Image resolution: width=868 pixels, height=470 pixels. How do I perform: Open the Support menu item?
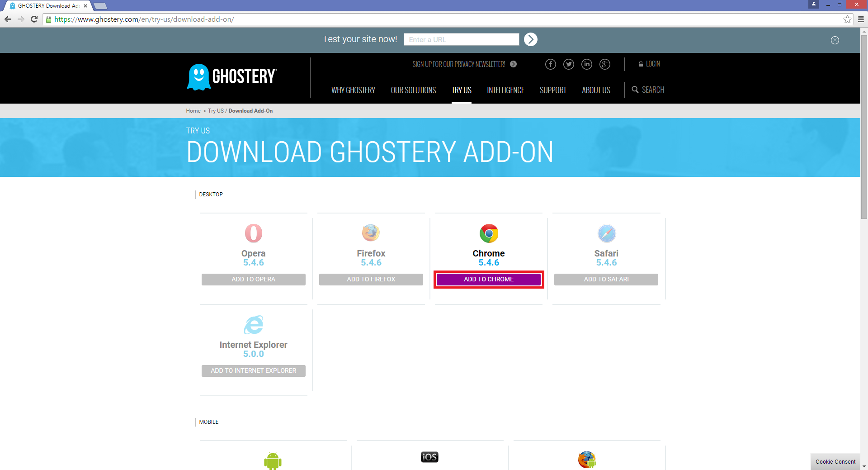coord(552,90)
